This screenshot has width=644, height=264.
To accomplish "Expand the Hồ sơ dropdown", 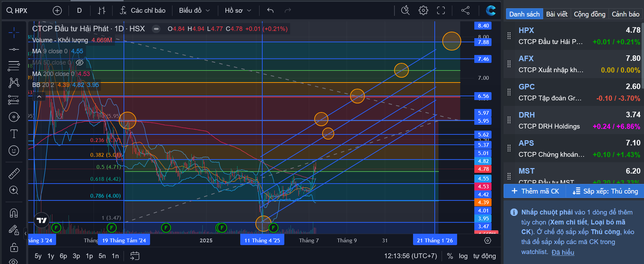I will [x=238, y=11].
